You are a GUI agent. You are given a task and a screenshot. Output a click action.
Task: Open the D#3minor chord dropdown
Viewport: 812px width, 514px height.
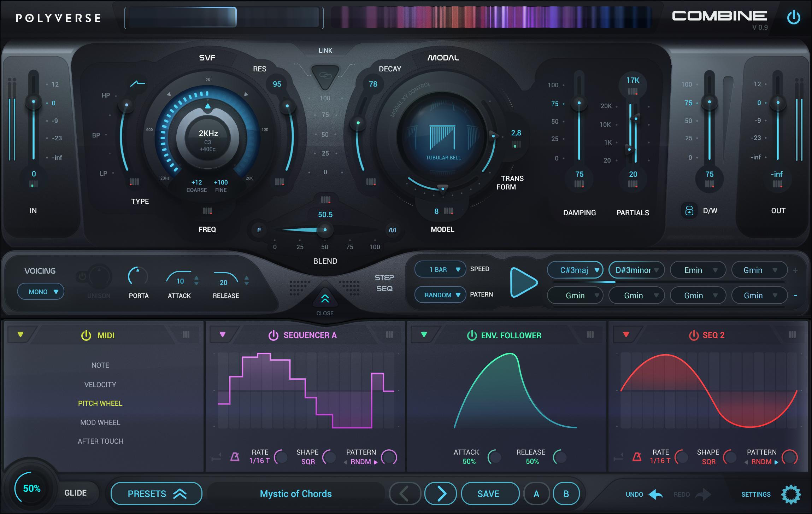(x=636, y=270)
